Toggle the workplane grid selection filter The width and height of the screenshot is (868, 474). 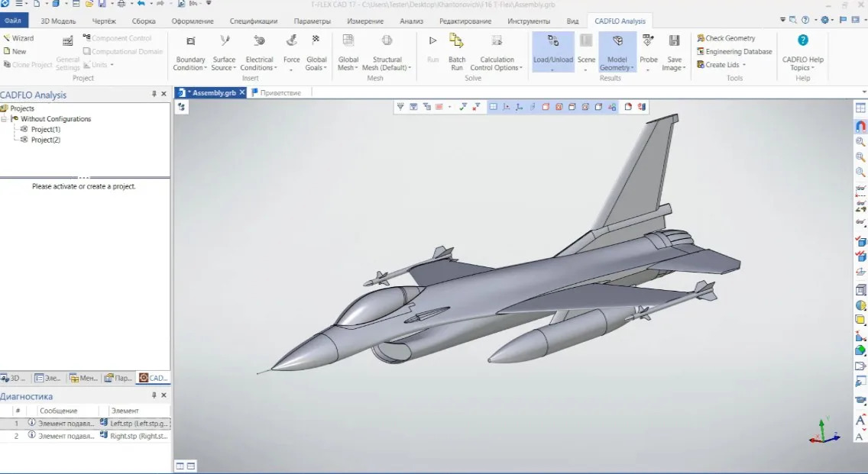(493, 107)
